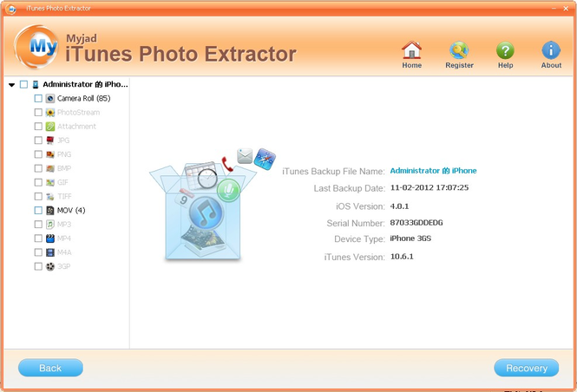The height and width of the screenshot is (392, 577).
Task: Check the MP3 checkbox
Action: pyautogui.click(x=38, y=224)
